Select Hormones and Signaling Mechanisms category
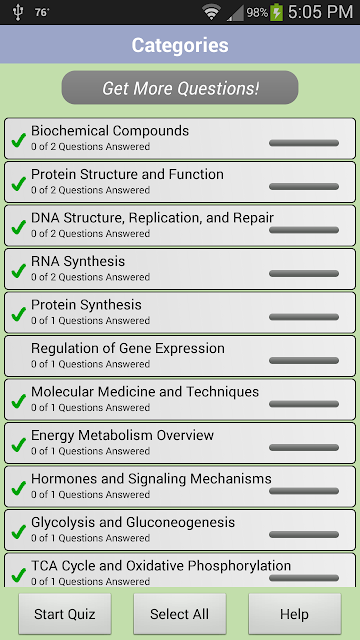Image resolution: width=360 pixels, height=640 pixels. pos(180,487)
